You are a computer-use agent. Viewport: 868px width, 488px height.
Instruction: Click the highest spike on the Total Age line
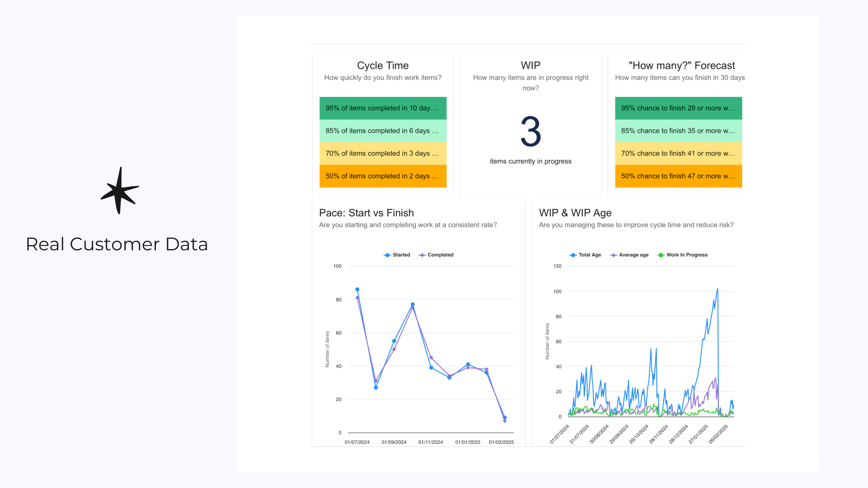pyautogui.click(x=718, y=289)
